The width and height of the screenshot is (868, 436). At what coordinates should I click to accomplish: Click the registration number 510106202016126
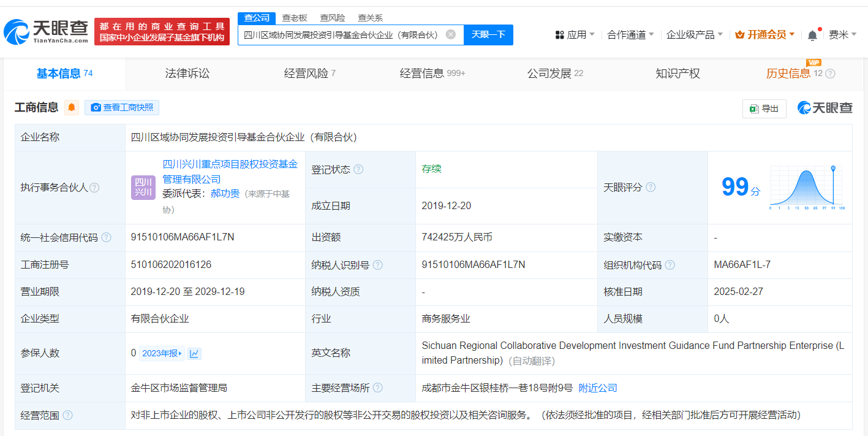pos(171,265)
